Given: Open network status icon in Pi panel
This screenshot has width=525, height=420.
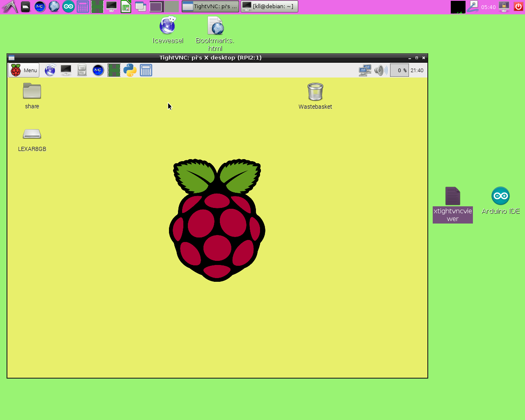Looking at the screenshot, I should point(365,70).
